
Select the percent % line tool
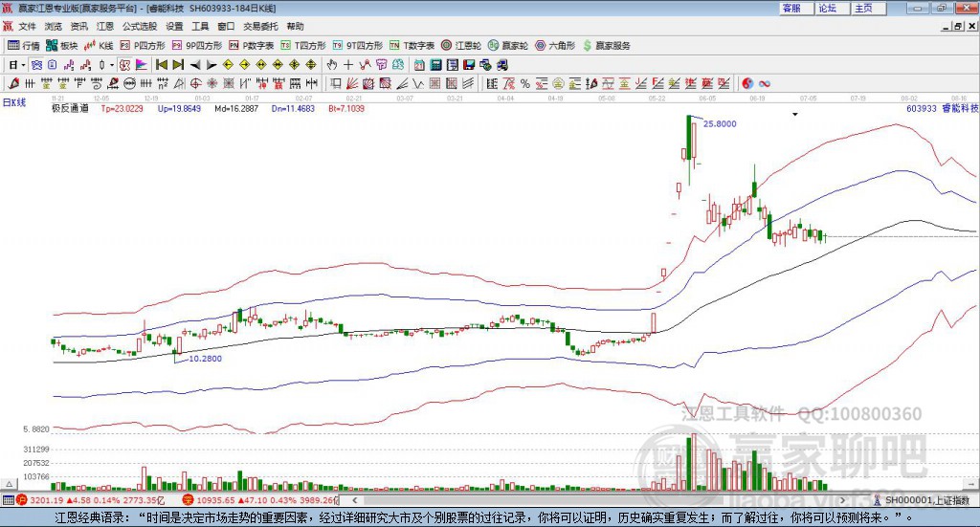[525, 83]
